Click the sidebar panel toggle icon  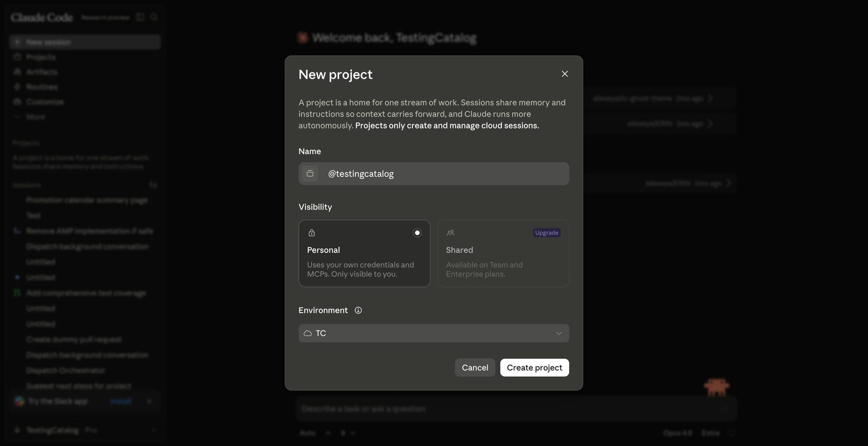click(x=140, y=17)
